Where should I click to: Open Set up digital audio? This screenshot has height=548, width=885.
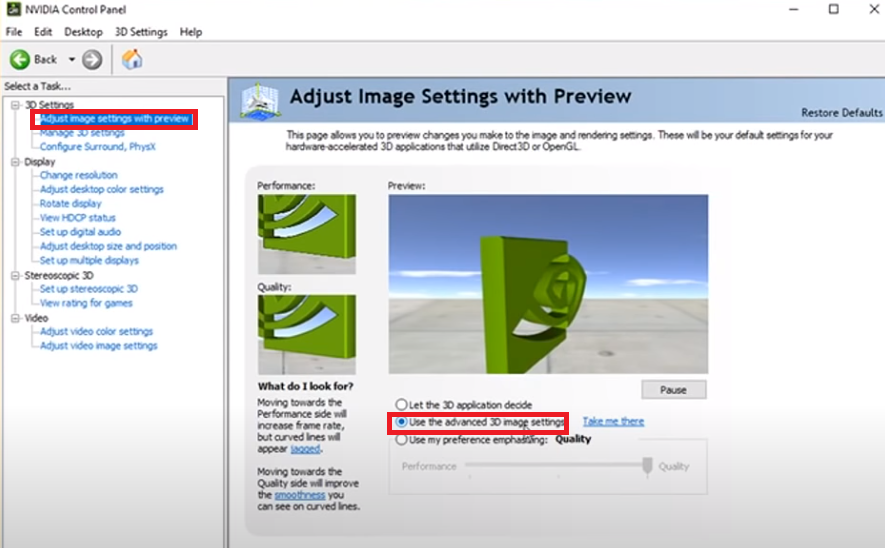pos(80,232)
